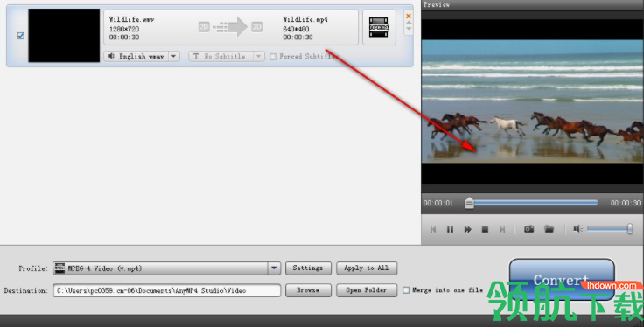644x327 pixels.
Task: Click the profile format icon beside MPEG-4 Video
Action: pos(59,268)
